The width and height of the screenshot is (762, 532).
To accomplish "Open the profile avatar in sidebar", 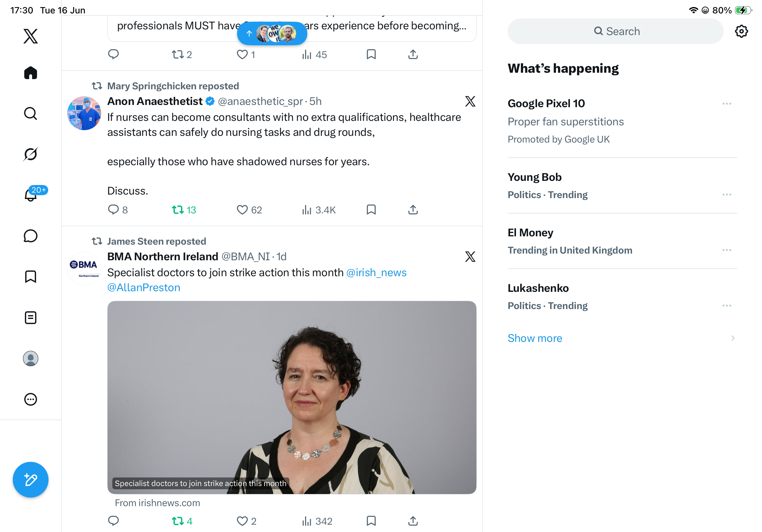I will (31, 358).
